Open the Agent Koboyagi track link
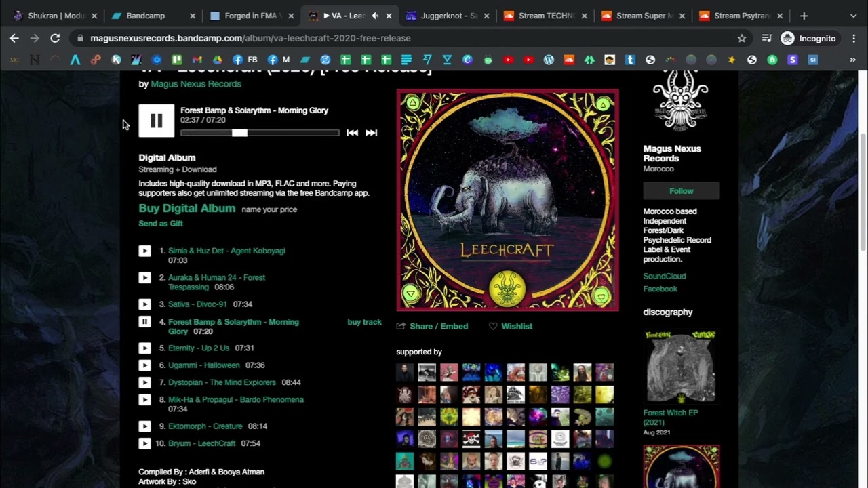Viewport: 868px width, 488px height. 226,251
